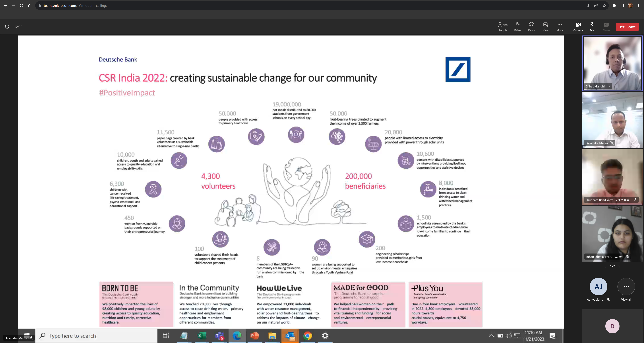The image size is (644, 343).
Task: Click the 'BORN TO BE' heading
Action: 120,288
